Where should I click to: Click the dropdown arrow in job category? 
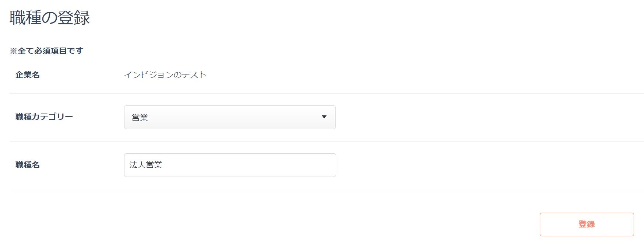[324, 117]
